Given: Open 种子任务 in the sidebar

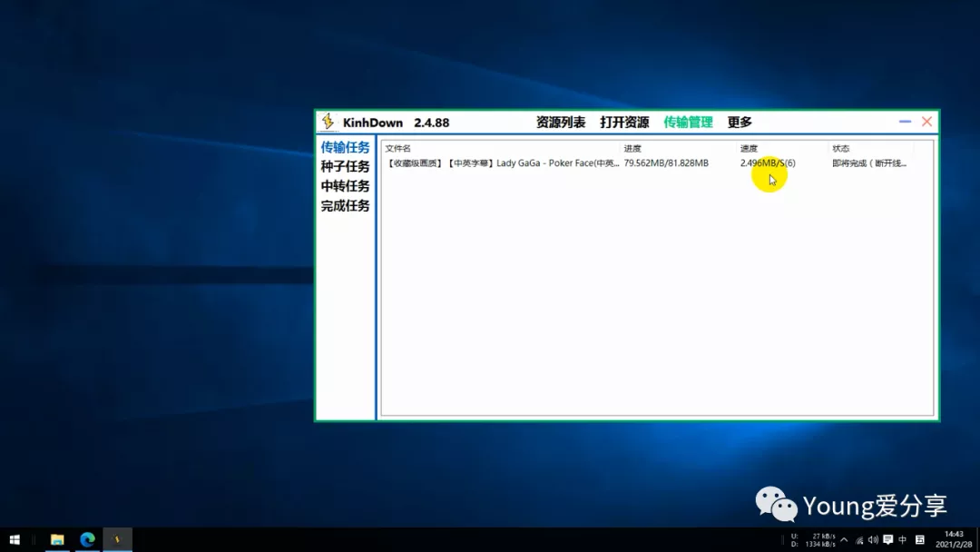Looking at the screenshot, I should tap(345, 167).
